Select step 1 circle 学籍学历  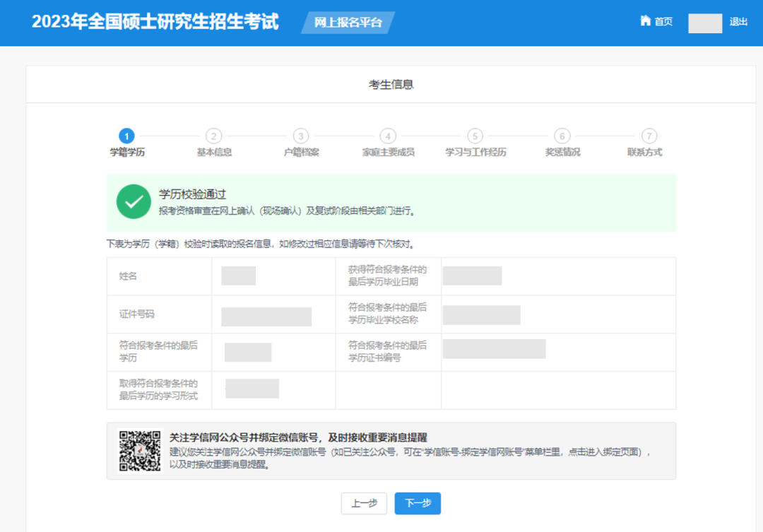coord(126,136)
